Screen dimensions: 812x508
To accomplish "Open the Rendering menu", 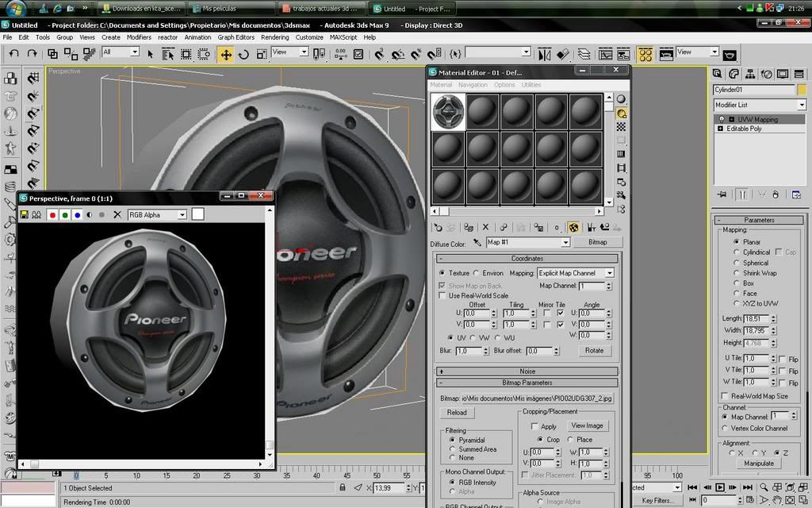I will (275, 37).
